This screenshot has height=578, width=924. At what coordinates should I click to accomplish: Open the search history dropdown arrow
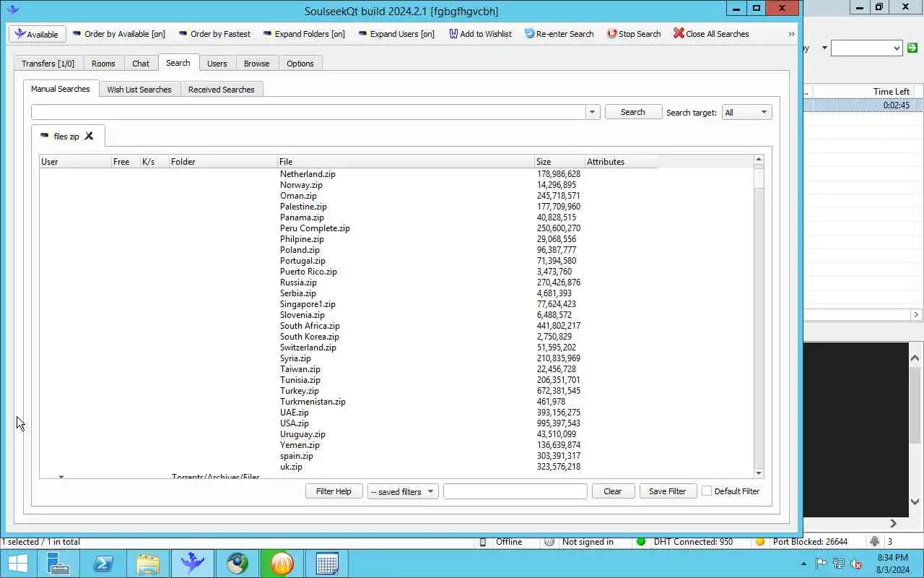pos(593,112)
